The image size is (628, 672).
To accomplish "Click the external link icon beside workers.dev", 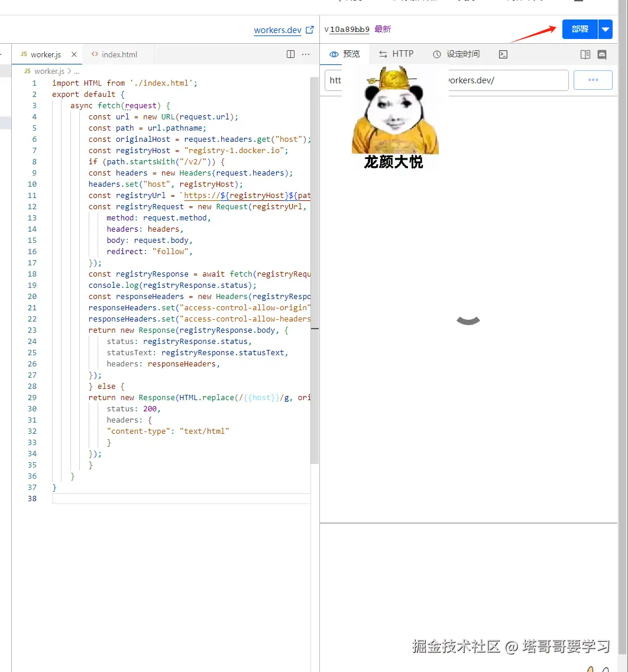I will point(310,30).
